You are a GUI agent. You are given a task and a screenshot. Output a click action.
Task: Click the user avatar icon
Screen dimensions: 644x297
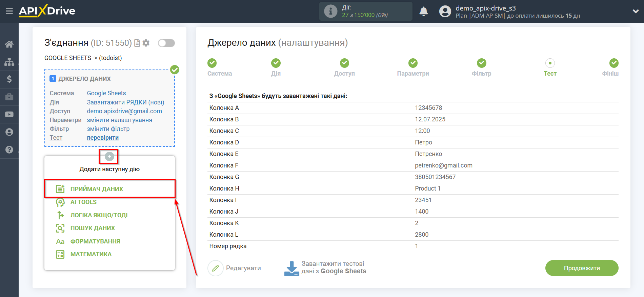coord(445,12)
